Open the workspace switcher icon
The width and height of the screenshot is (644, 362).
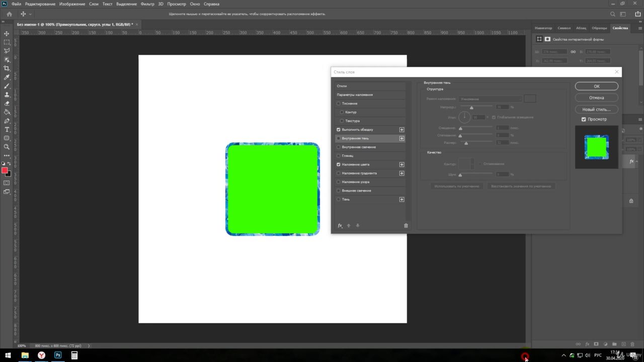coord(623,14)
